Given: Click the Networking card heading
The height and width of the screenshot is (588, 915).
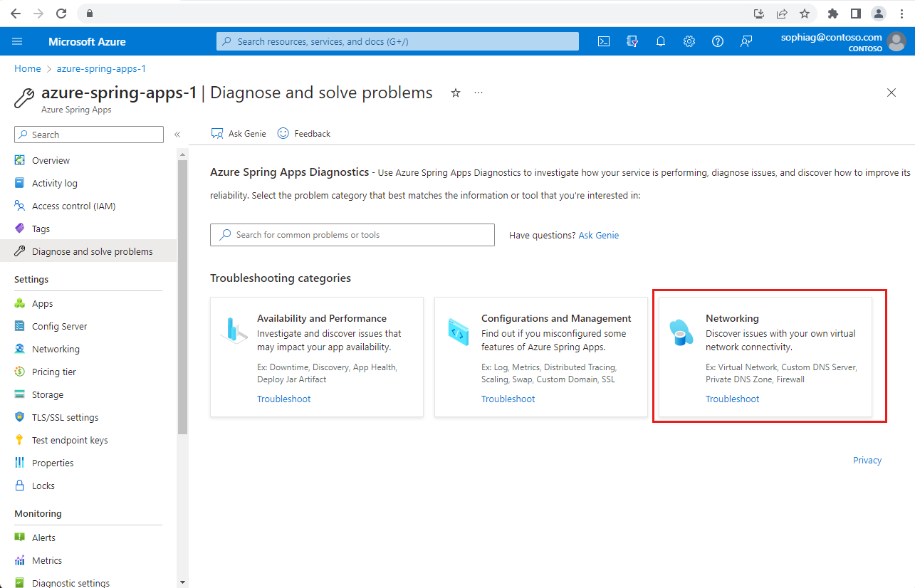Looking at the screenshot, I should (732, 318).
